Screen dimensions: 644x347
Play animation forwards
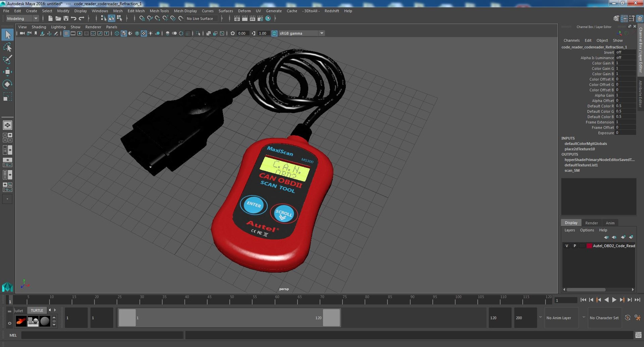[x=614, y=300]
